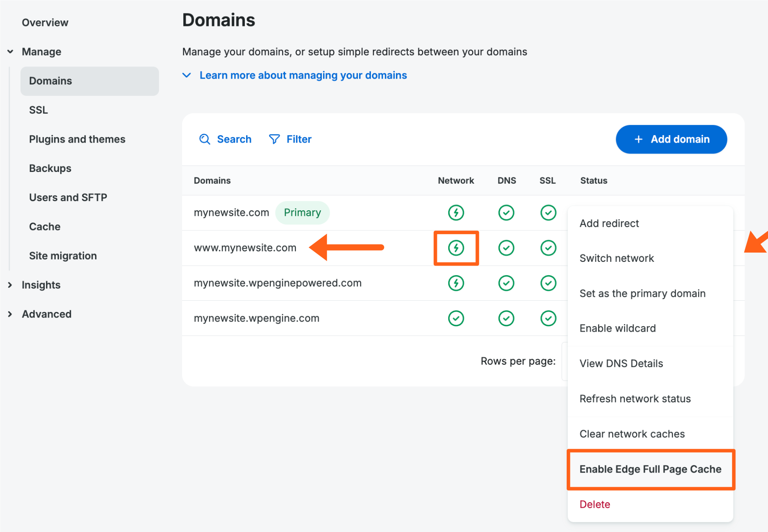Image resolution: width=768 pixels, height=532 pixels.
Task: Click the Add domain button
Action: pyautogui.click(x=671, y=139)
